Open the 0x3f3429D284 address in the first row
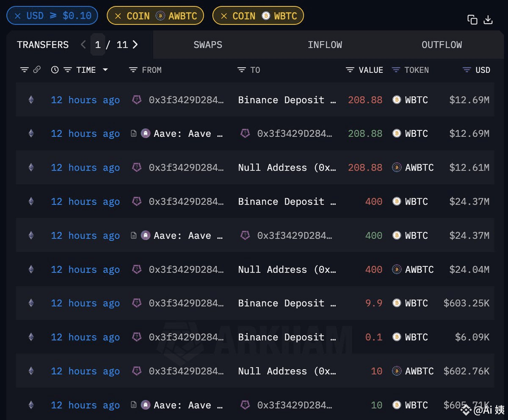The height and width of the screenshot is (420, 508). [186, 100]
